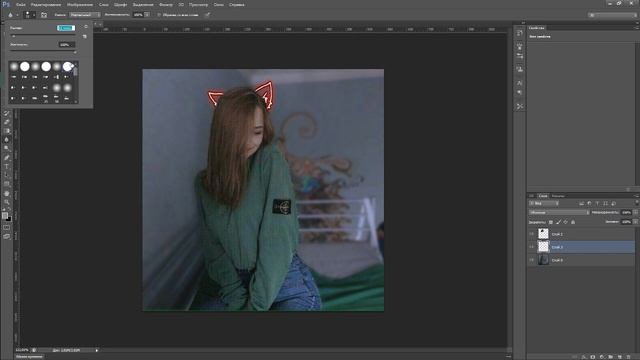
Task: Open brush preset picker arrow
Action: (34, 15)
